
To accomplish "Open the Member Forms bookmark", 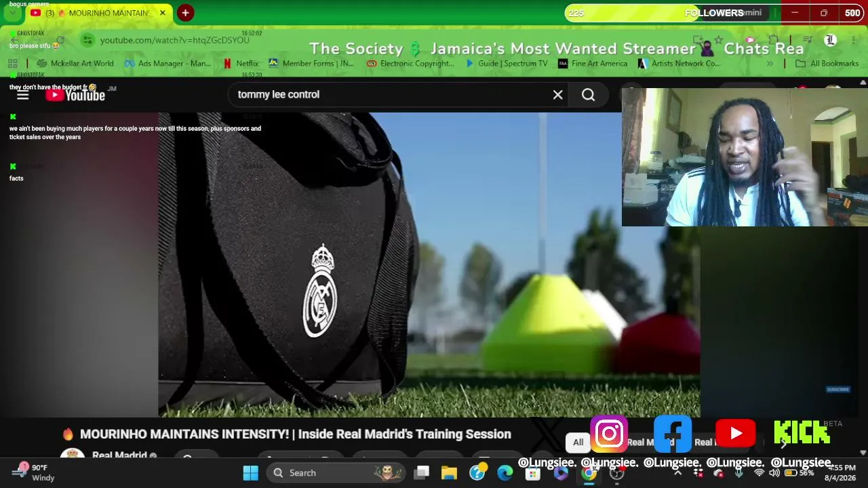I will 311,64.
